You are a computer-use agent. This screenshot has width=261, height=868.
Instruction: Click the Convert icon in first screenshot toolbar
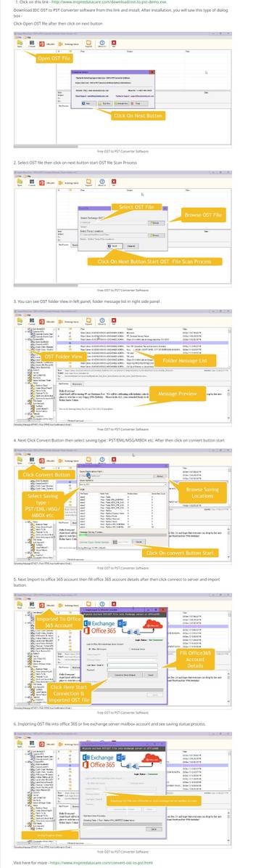[x=32, y=43]
